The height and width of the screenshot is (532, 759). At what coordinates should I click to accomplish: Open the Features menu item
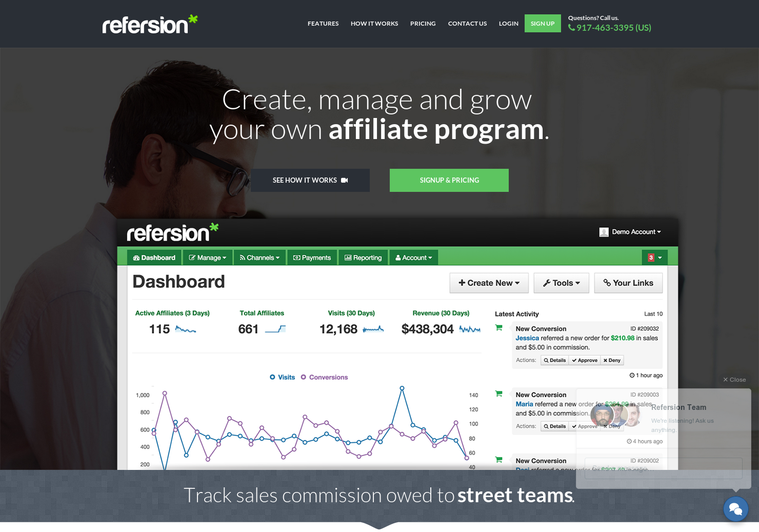pos(323,24)
